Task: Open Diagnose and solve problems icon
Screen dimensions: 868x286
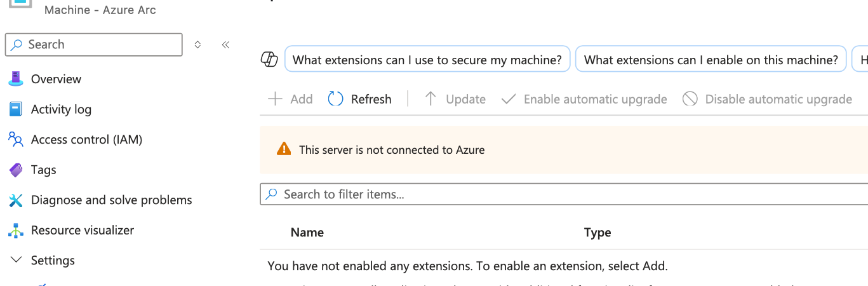Action: pyautogui.click(x=16, y=200)
